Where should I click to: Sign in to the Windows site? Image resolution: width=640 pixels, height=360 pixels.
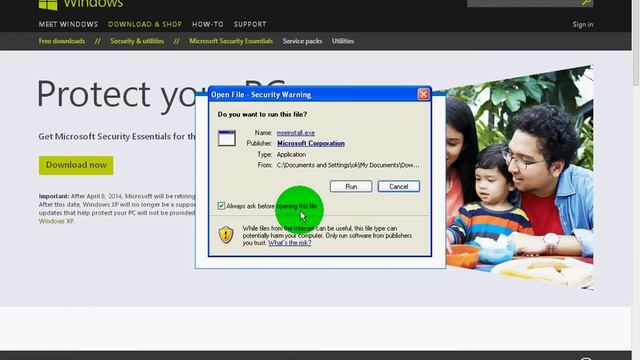pyautogui.click(x=582, y=24)
